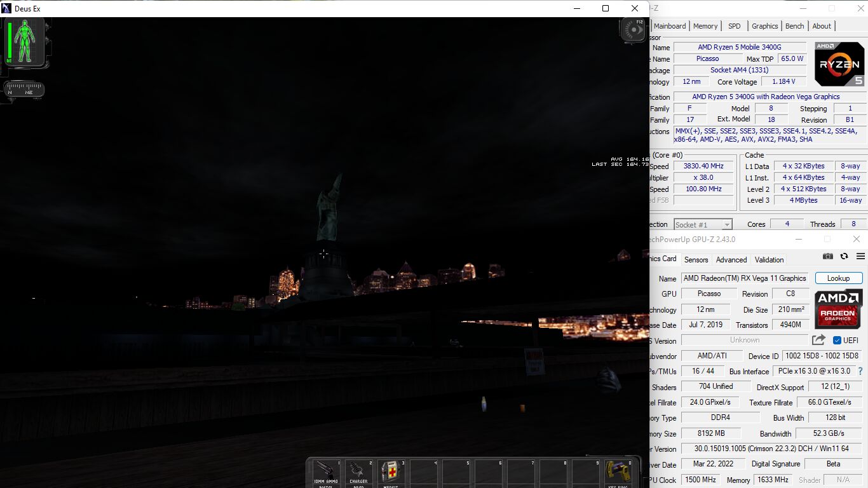Click the Max TDP value 65.0 W
This screenshot has width=868, height=488.
click(792, 58)
